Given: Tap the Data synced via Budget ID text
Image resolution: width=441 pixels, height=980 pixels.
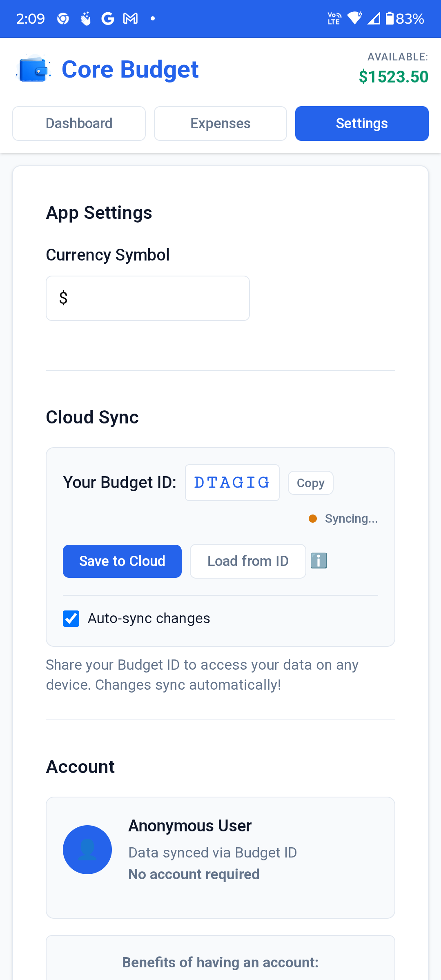Looking at the screenshot, I should 213,853.
